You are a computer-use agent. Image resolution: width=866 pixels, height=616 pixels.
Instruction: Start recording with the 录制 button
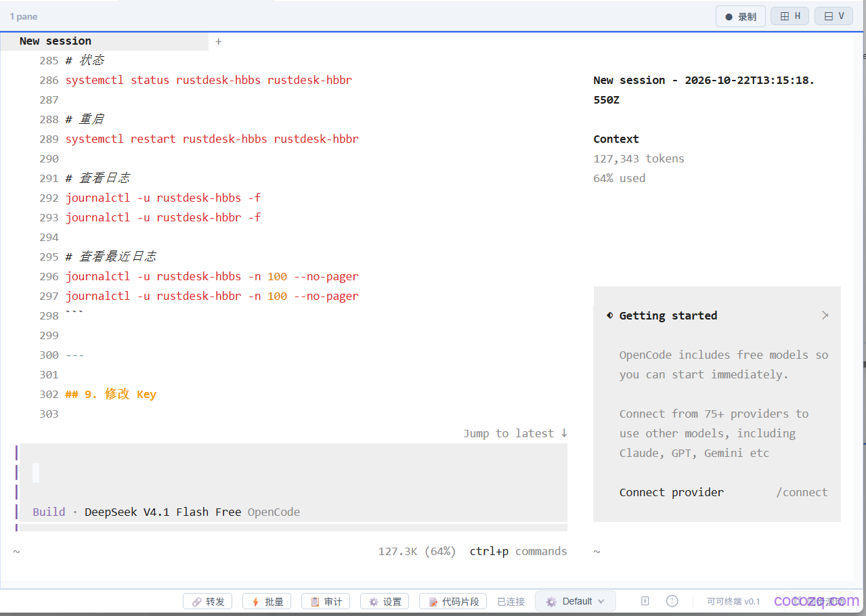tap(741, 16)
